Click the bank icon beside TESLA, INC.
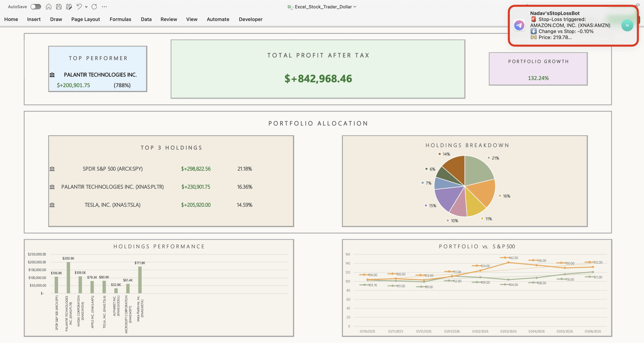The height and width of the screenshot is (343, 644). click(52, 205)
